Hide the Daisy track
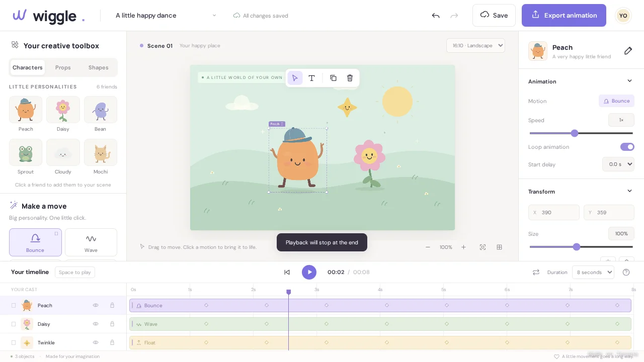This screenshot has height=362, width=644. coord(96,324)
